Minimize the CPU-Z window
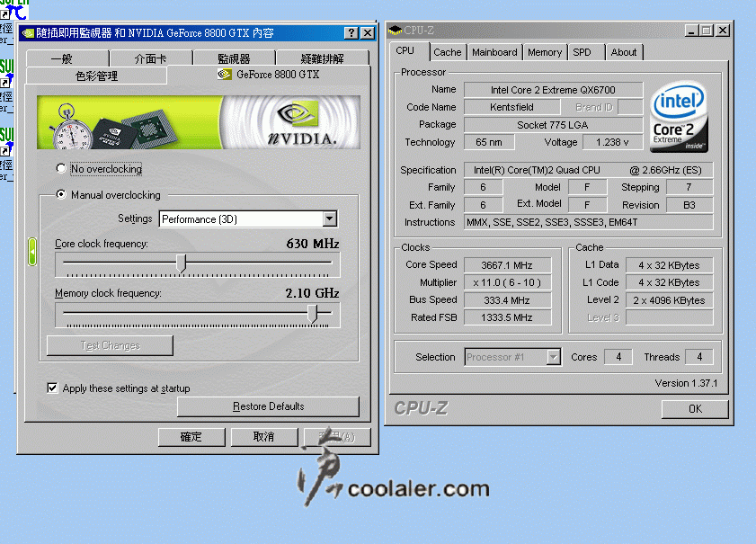756x544 pixels. 691,31
